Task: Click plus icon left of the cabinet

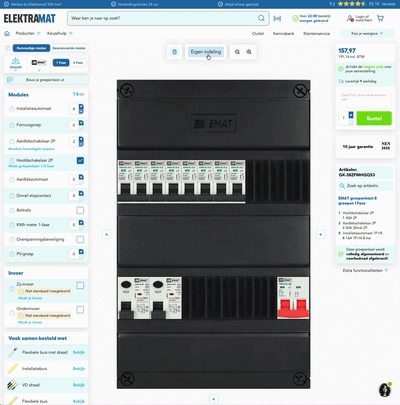Action: click(107, 235)
